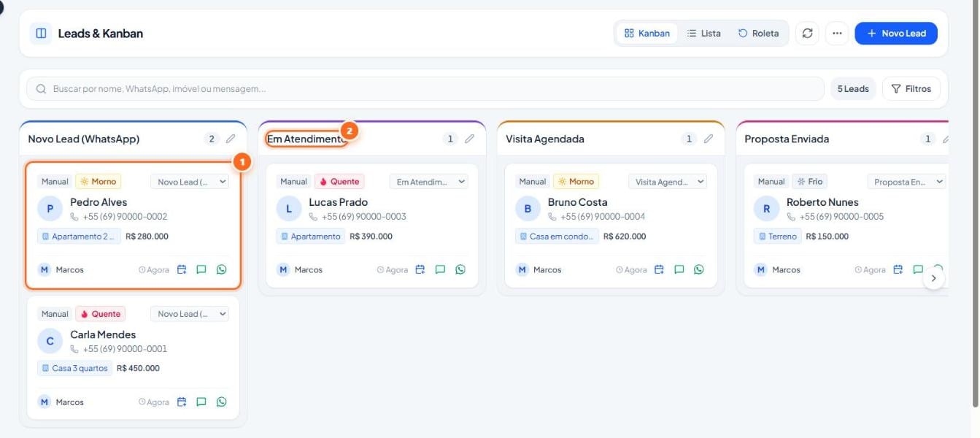Viewport: 980px width, 438px height.
Task: Click the Casa em condo... property tag
Action: coord(557,237)
